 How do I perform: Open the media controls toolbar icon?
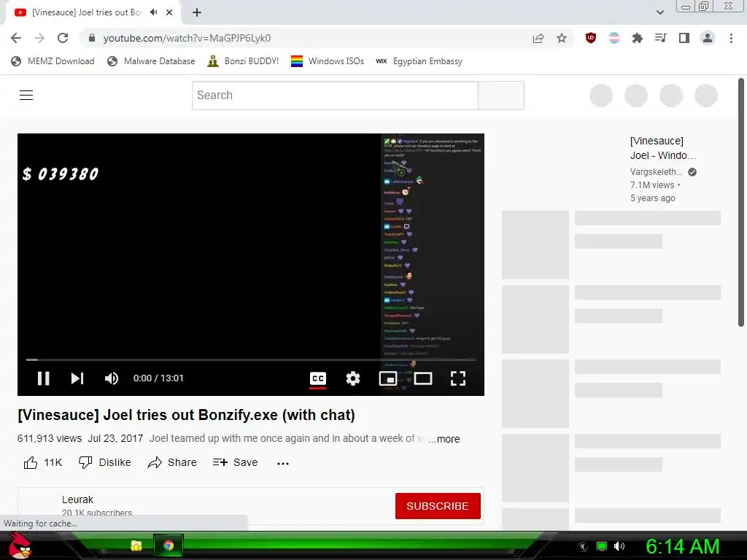tap(660, 38)
